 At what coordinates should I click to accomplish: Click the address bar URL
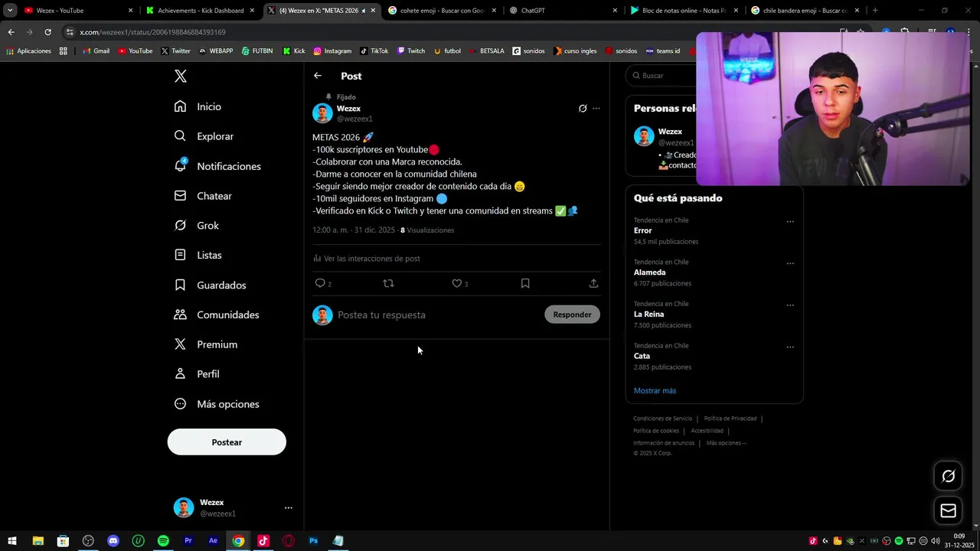point(152,32)
